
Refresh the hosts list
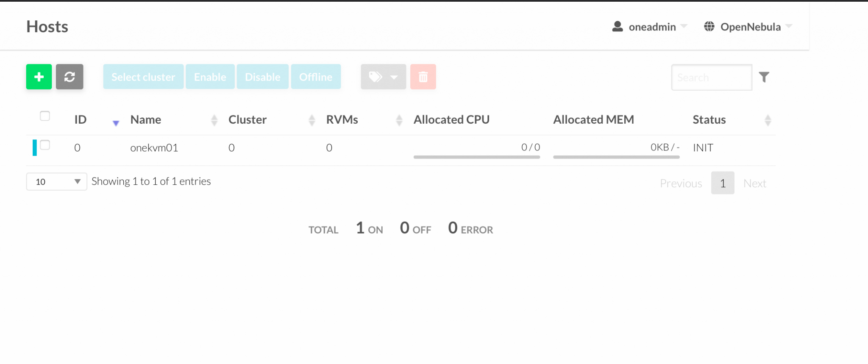(70, 77)
